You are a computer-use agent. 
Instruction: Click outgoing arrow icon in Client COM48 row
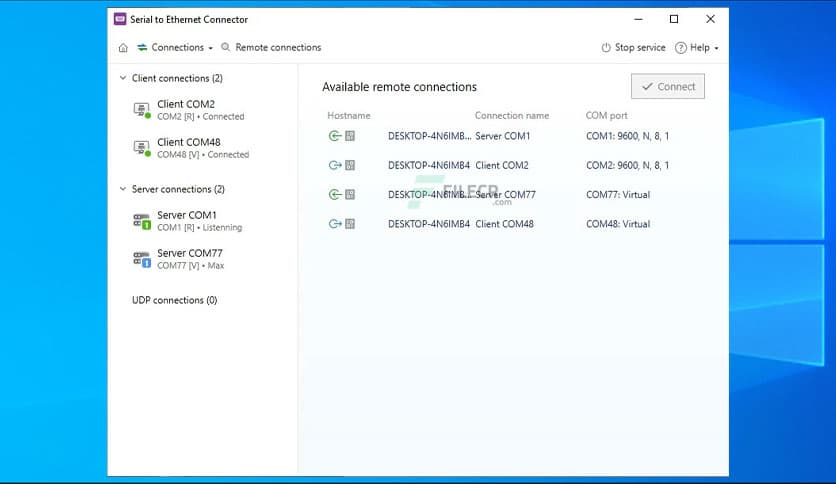coord(335,224)
